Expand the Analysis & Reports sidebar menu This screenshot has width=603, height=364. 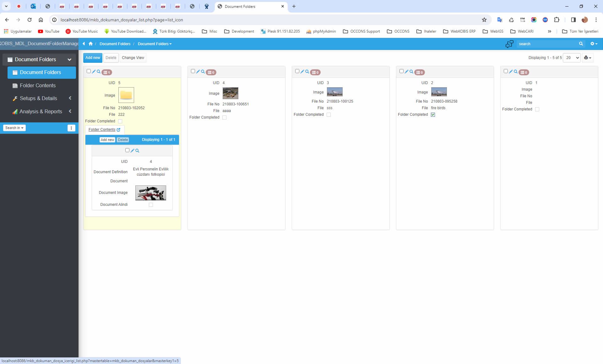click(x=70, y=111)
